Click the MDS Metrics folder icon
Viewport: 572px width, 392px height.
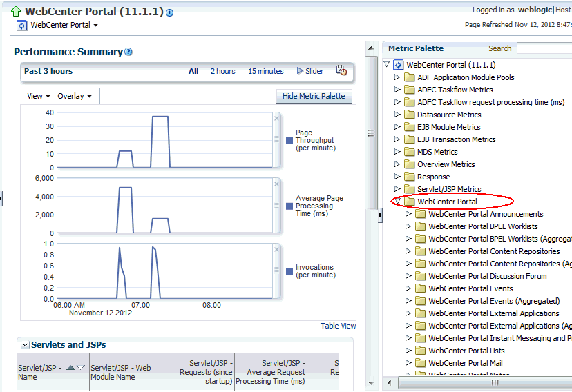coord(410,152)
